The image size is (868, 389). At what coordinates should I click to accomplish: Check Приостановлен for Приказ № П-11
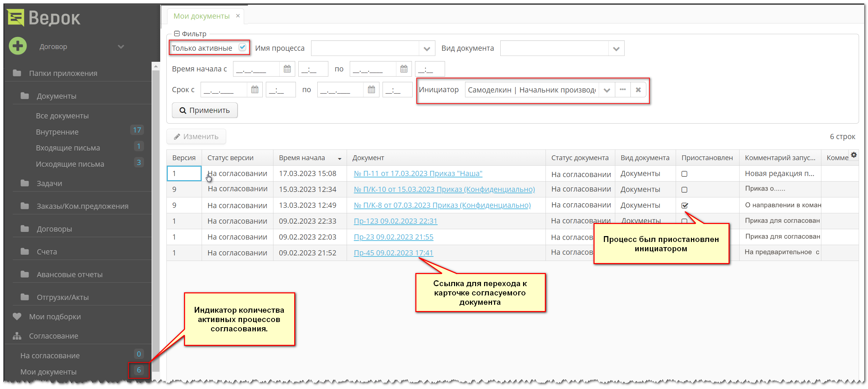(685, 174)
